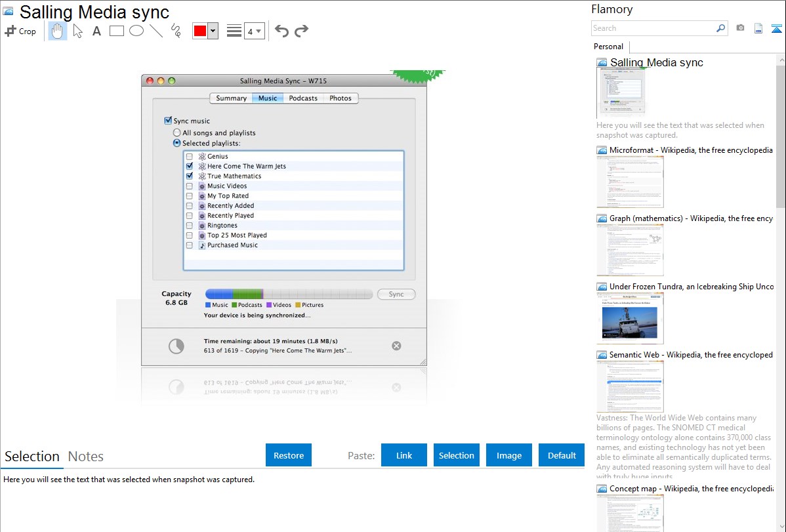Open the Under Frozen Tundra ship thumbnail
This screenshot has height=532, width=786.
[630, 318]
